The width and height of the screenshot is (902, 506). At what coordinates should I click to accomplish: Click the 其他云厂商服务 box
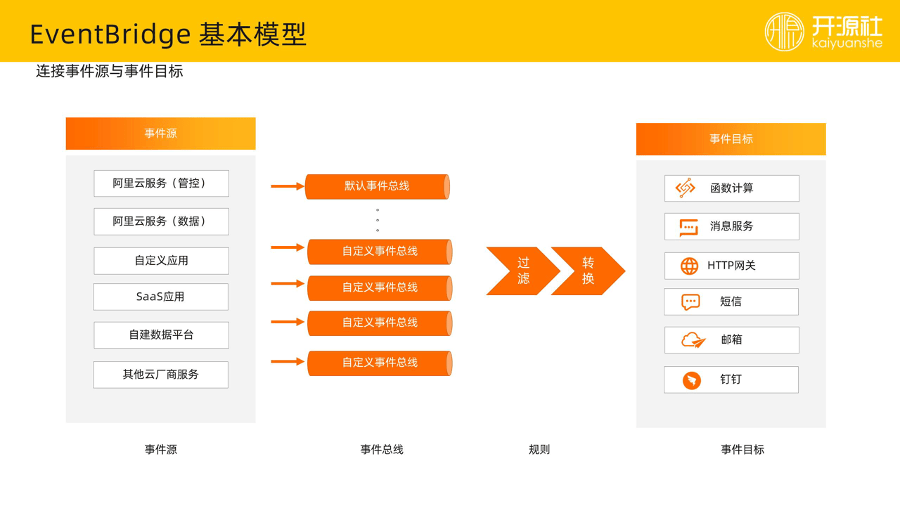click(161, 374)
